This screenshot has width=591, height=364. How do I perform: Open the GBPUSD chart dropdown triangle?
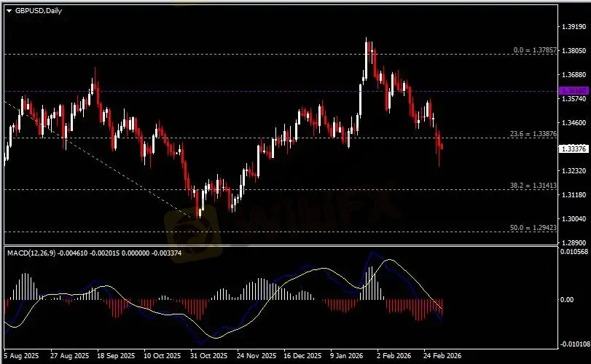(9, 11)
